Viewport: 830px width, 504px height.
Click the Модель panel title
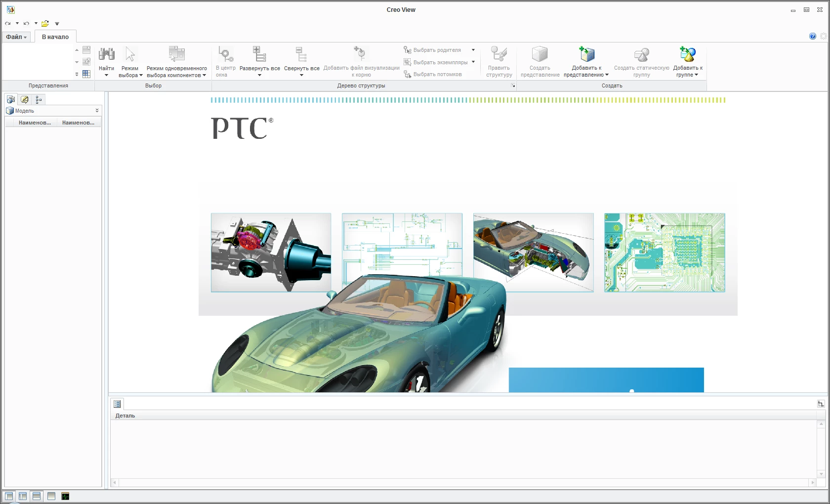(25, 111)
